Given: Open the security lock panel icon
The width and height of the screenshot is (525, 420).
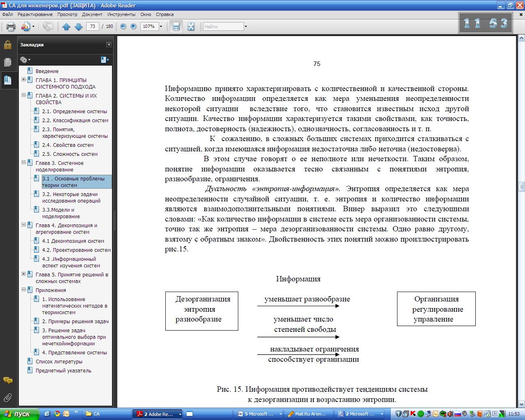Looking at the screenshot, I should coord(7,45).
